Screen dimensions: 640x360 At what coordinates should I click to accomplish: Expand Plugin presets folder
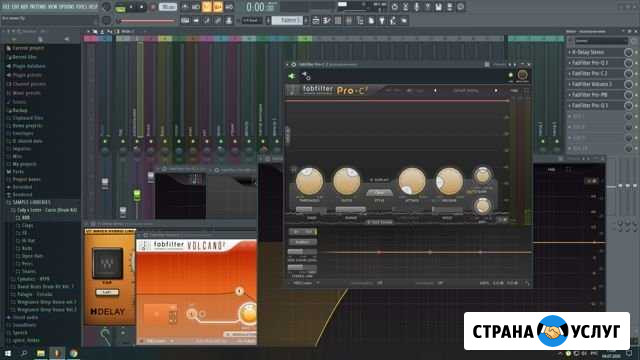click(27, 75)
